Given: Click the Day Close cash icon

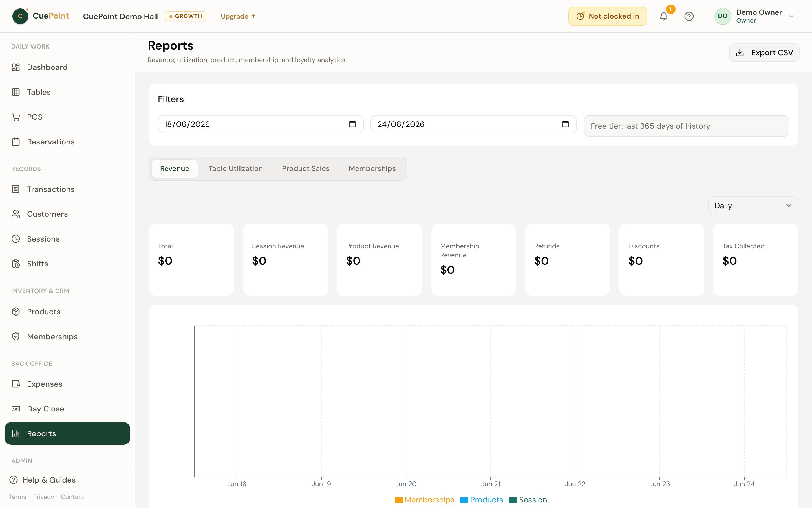Looking at the screenshot, I should pyautogui.click(x=16, y=409).
